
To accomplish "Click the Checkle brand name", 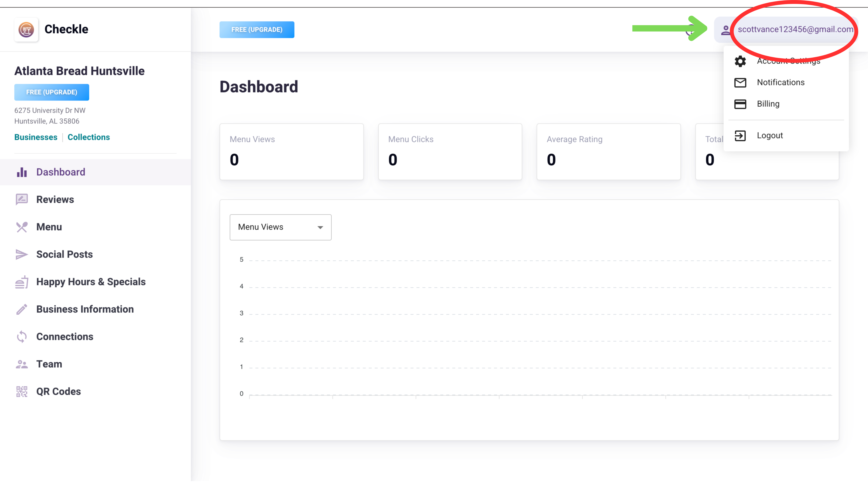I will [66, 30].
